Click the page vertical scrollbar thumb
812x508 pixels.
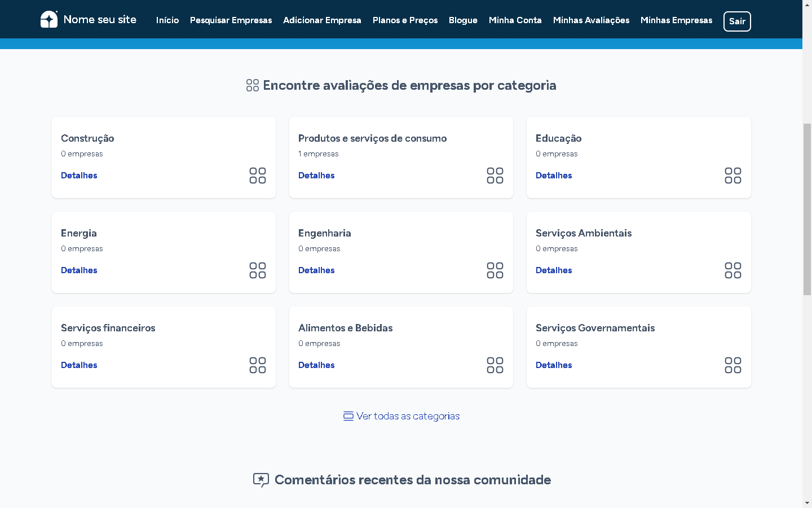pos(807,209)
